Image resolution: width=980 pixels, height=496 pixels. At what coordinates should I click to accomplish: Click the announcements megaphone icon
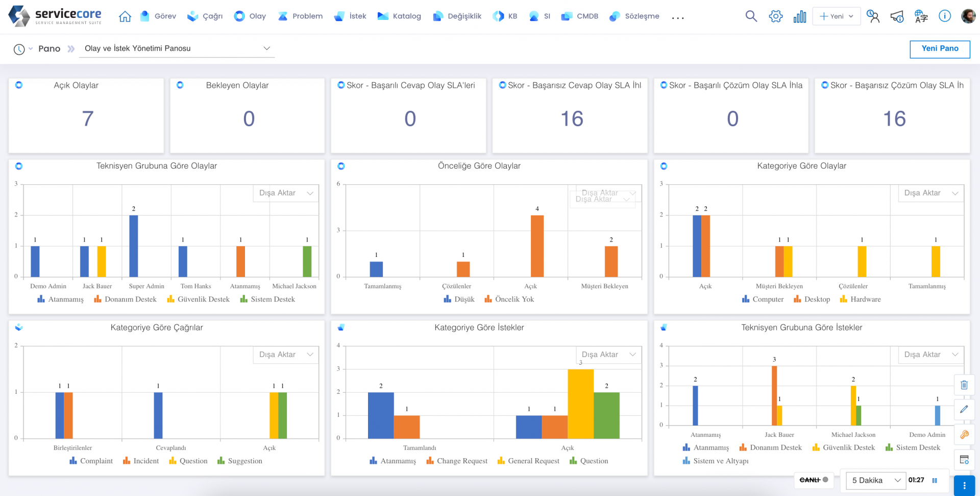coord(897,17)
